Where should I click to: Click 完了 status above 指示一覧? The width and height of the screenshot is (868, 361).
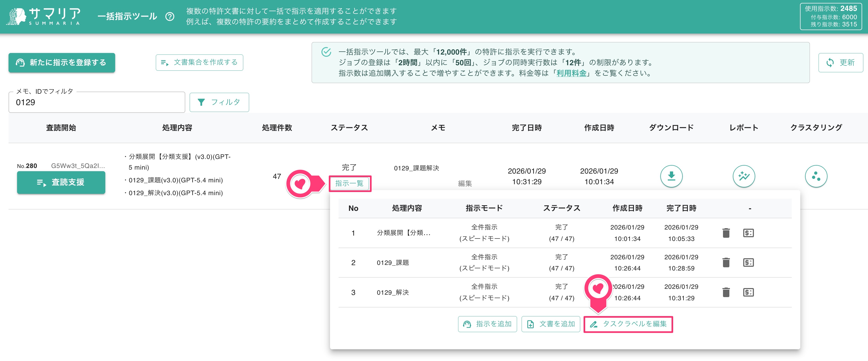pyautogui.click(x=349, y=167)
